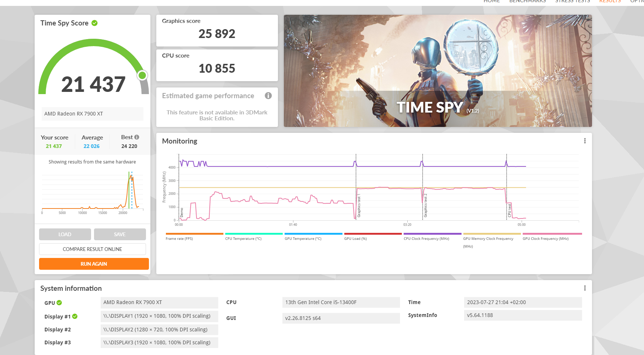The height and width of the screenshot is (355, 644).
Task: Open the Monitoring panel three-dot menu
Action: pyautogui.click(x=585, y=141)
